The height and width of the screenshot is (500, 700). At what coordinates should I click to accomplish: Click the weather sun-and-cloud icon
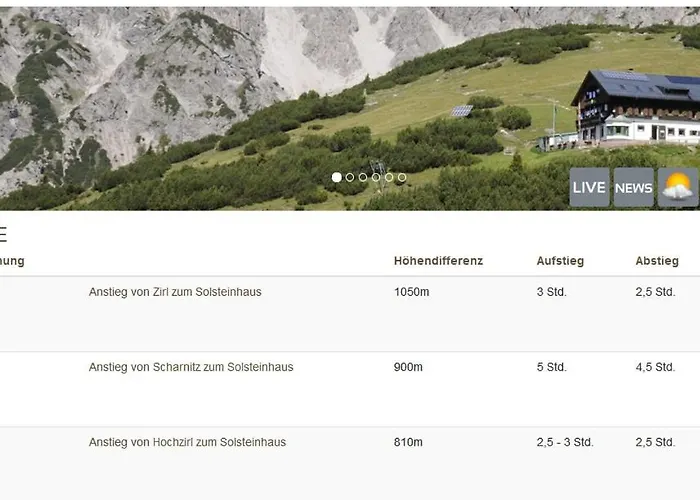(677, 188)
